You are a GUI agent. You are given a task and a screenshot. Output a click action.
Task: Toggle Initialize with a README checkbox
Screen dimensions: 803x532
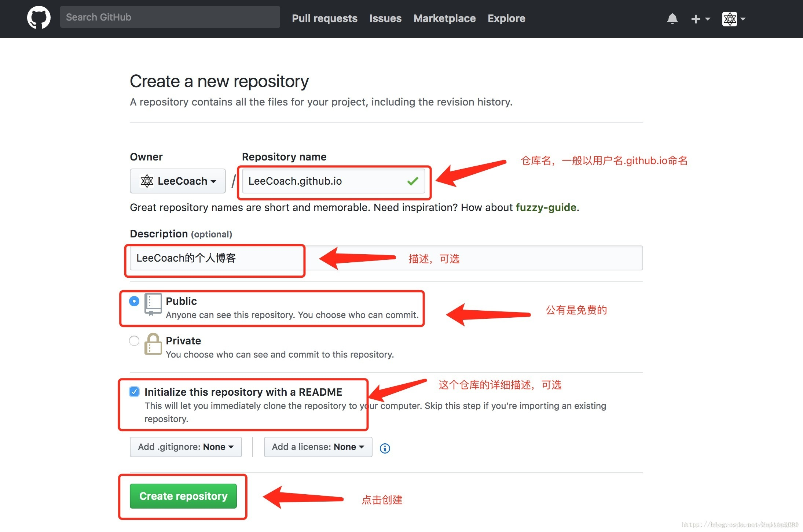[134, 392]
